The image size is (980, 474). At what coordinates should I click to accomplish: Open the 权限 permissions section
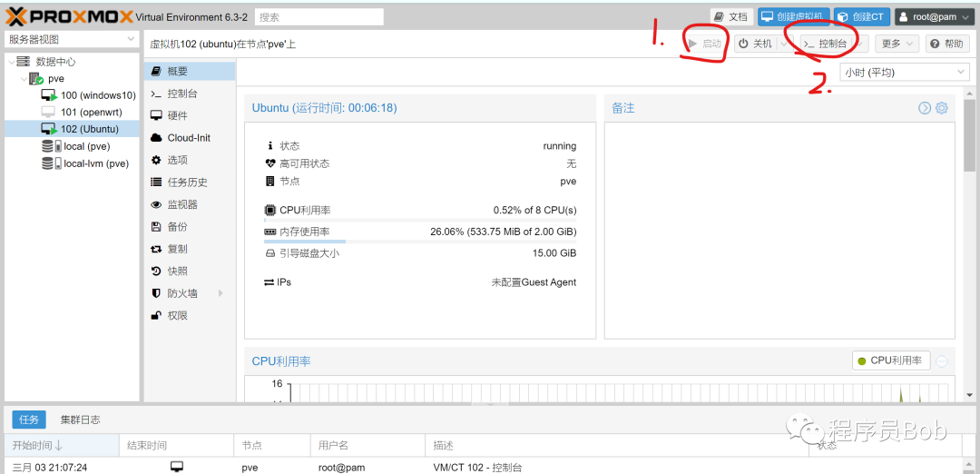click(190, 316)
